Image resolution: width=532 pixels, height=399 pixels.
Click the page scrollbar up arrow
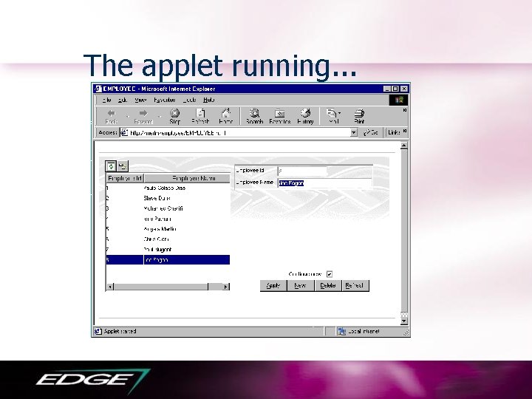pos(403,146)
